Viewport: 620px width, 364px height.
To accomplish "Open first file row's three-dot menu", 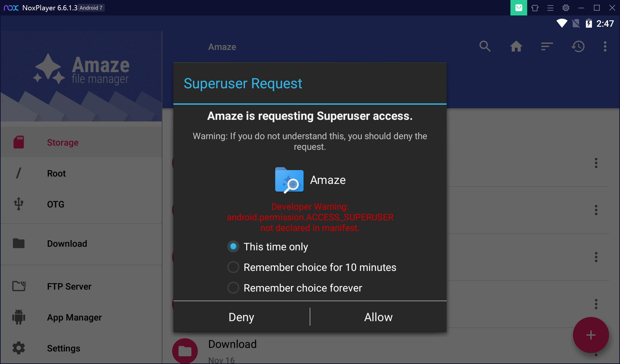I will point(596,163).
